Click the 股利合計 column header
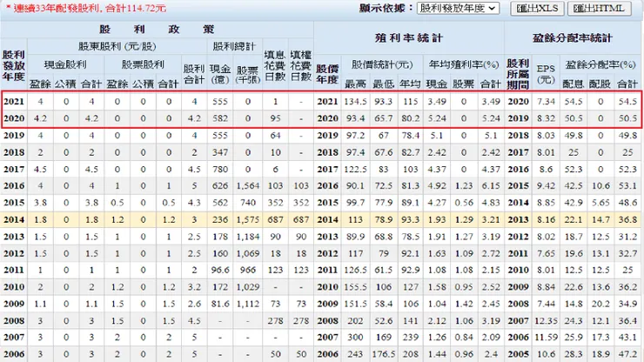644x362 pixels. point(194,74)
